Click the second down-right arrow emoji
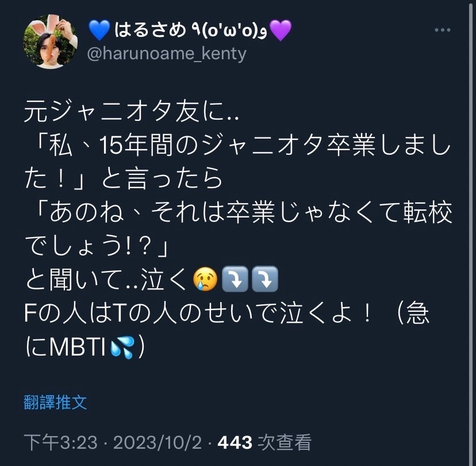The height and width of the screenshot is (466, 476). click(264, 279)
